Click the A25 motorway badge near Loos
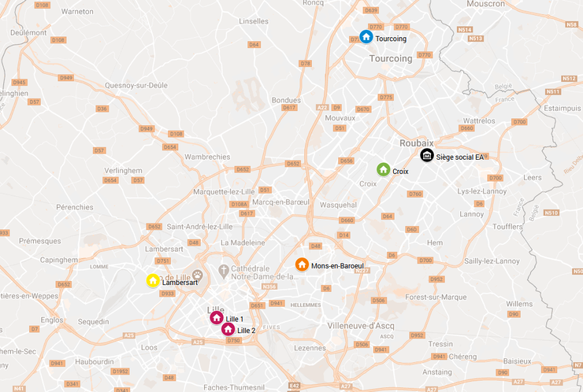Screen dimensions: 583x392 pos(129,335)
